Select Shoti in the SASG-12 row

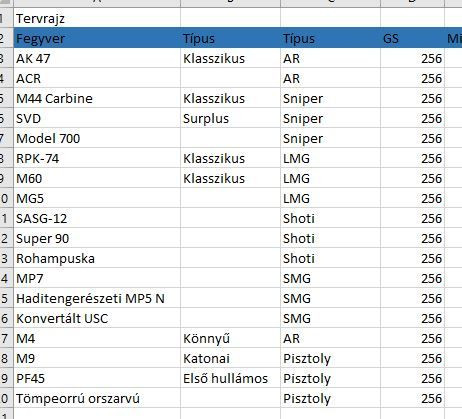click(x=330, y=218)
